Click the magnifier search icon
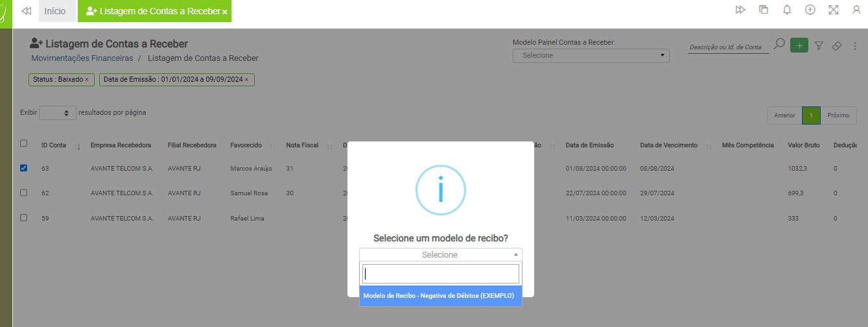This screenshot has height=327, width=868. coord(779,44)
